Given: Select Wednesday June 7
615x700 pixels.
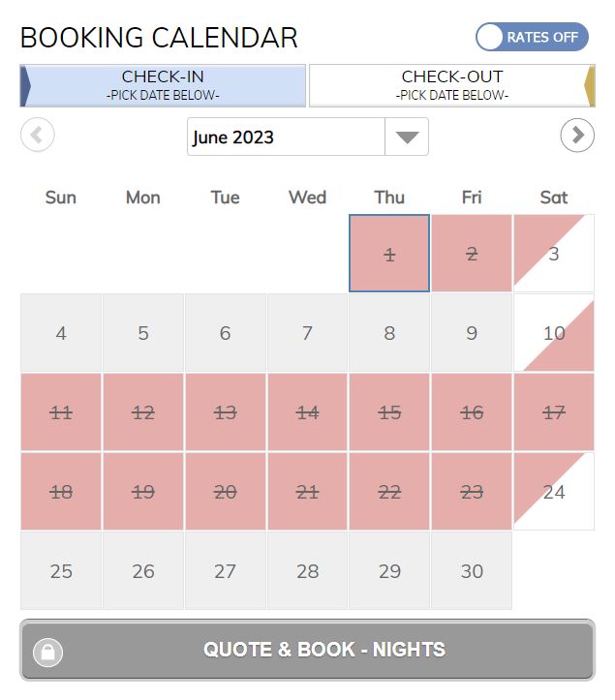Looking at the screenshot, I should coord(307,333).
